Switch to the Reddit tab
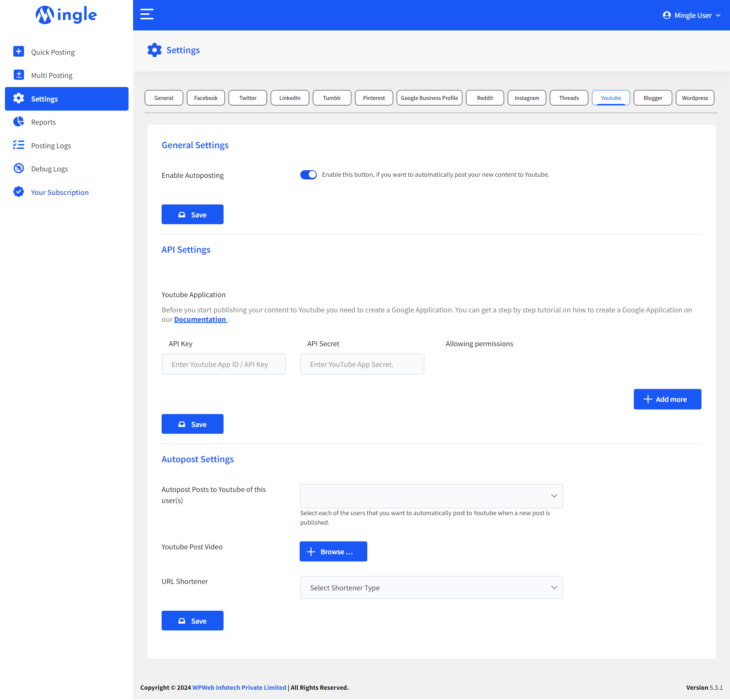Viewport: 730px width, 700px height. [485, 98]
